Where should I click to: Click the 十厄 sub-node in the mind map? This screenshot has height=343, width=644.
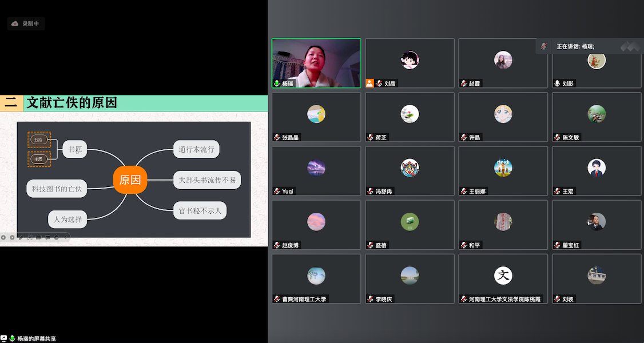tap(39, 159)
